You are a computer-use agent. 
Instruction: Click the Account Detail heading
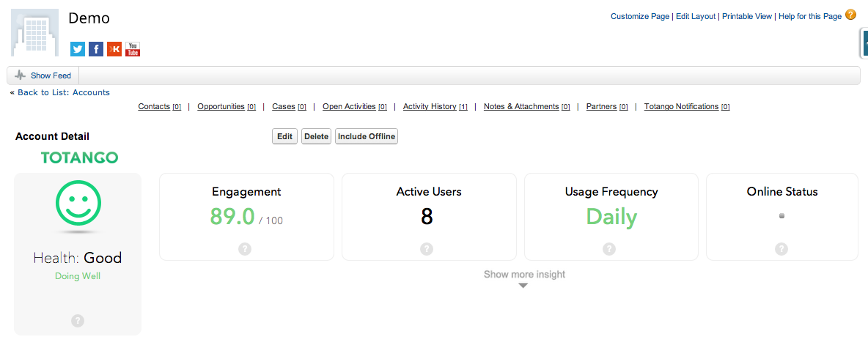coord(52,136)
